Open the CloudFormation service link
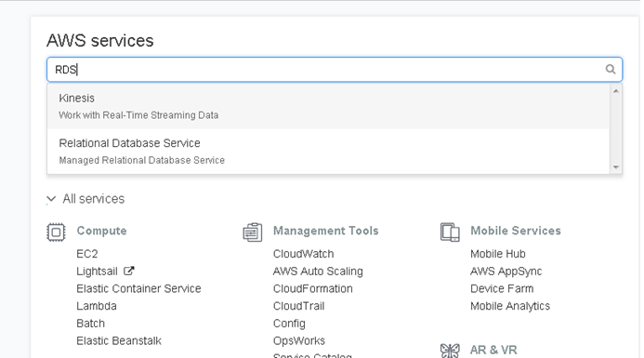Viewport: 644px width, 358px height. (312, 288)
